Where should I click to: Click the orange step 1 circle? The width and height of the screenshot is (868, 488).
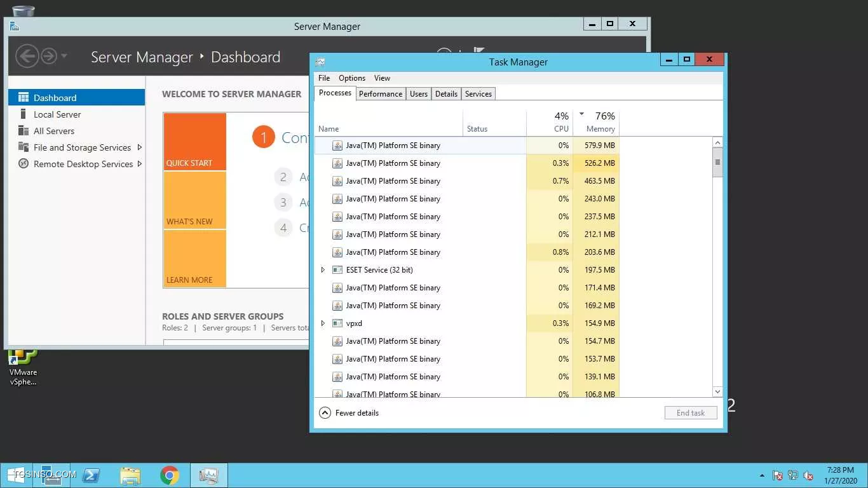coord(263,137)
